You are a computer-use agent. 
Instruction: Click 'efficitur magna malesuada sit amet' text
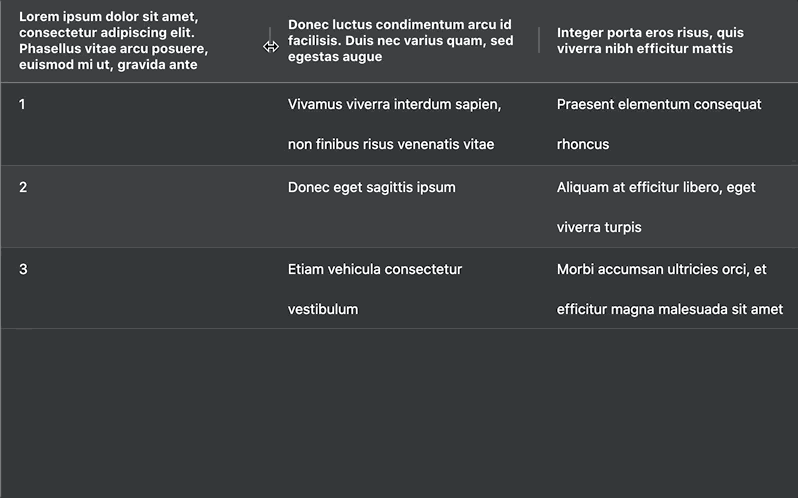click(670, 309)
